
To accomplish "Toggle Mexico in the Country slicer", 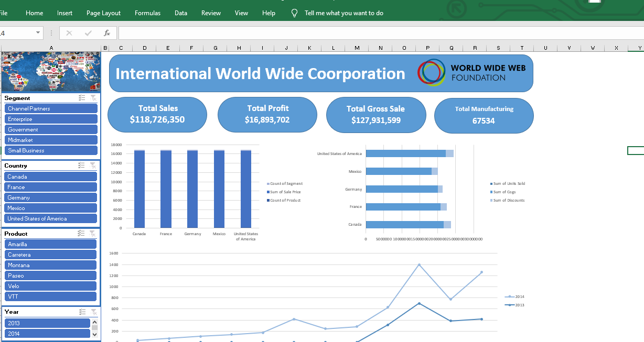I will click(50, 208).
